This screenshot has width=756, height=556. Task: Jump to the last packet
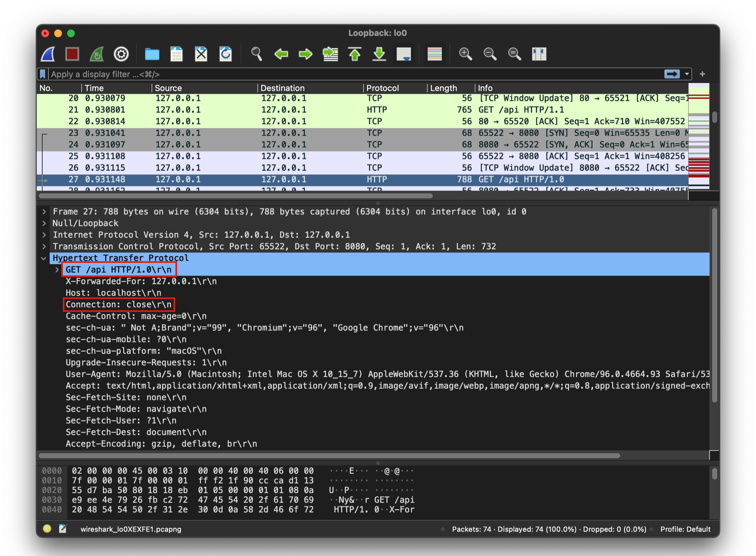click(x=379, y=54)
